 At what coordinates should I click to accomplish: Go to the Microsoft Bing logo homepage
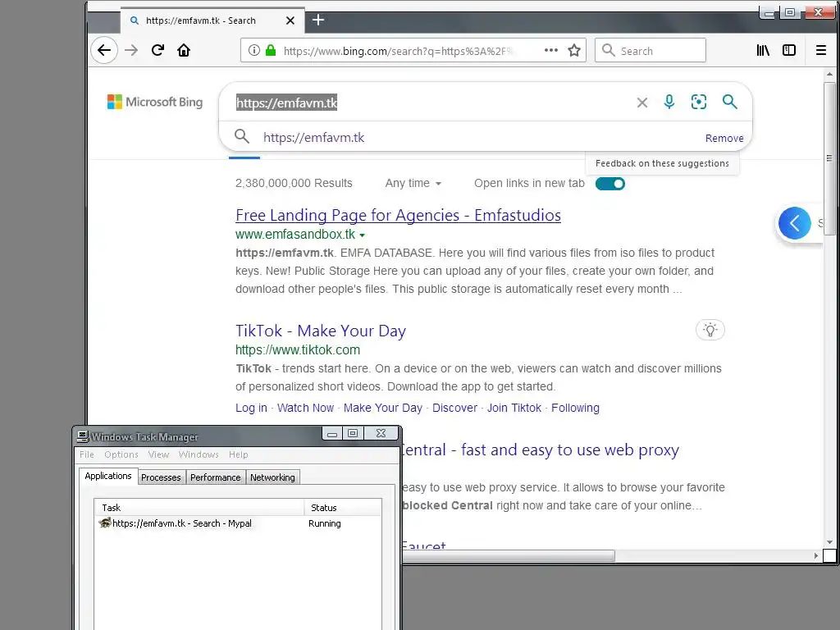(155, 102)
